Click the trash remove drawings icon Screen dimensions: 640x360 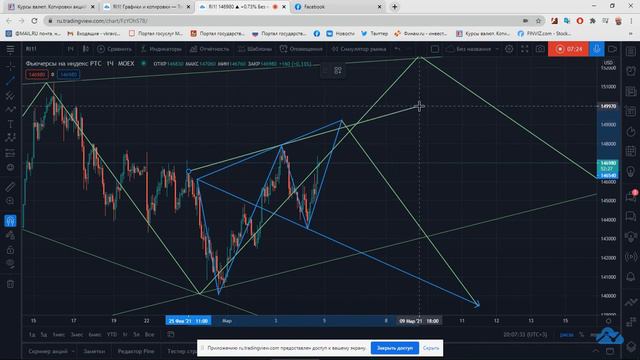[x=10, y=284]
